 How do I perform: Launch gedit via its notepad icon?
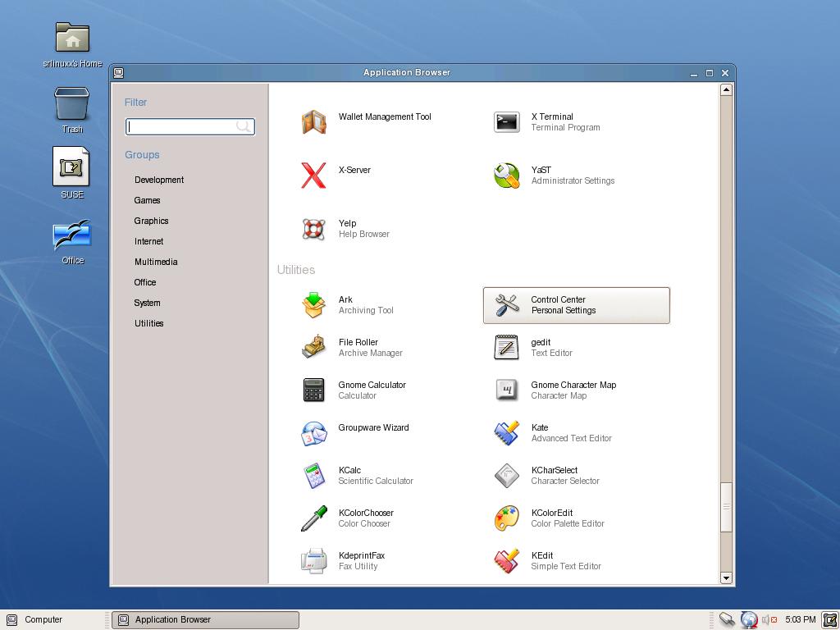point(506,347)
